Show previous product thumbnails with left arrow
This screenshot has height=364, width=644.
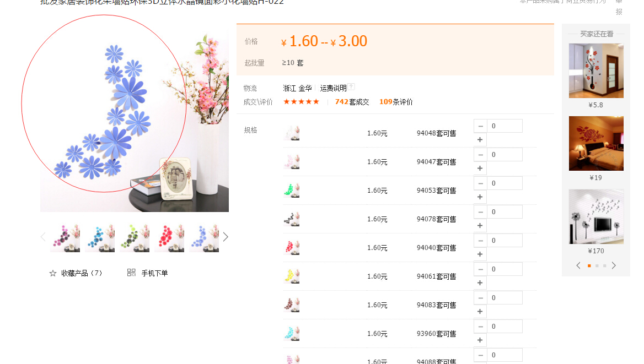point(43,237)
